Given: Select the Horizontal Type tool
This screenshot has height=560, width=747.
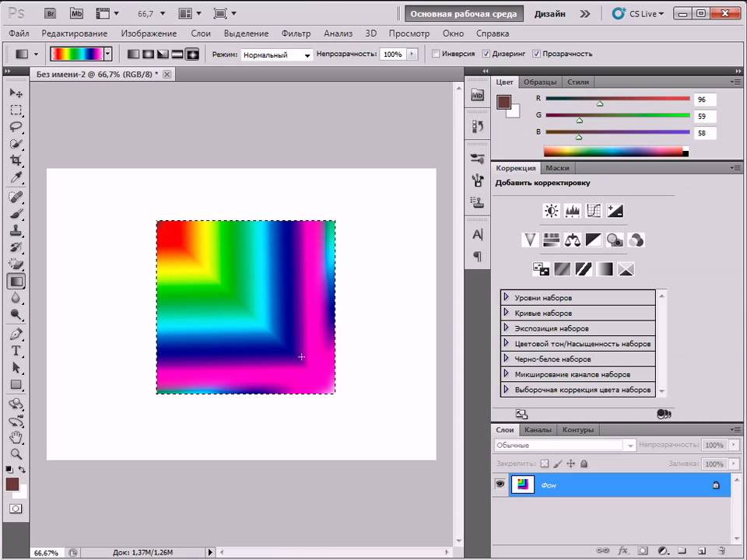Looking at the screenshot, I should click(16, 351).
